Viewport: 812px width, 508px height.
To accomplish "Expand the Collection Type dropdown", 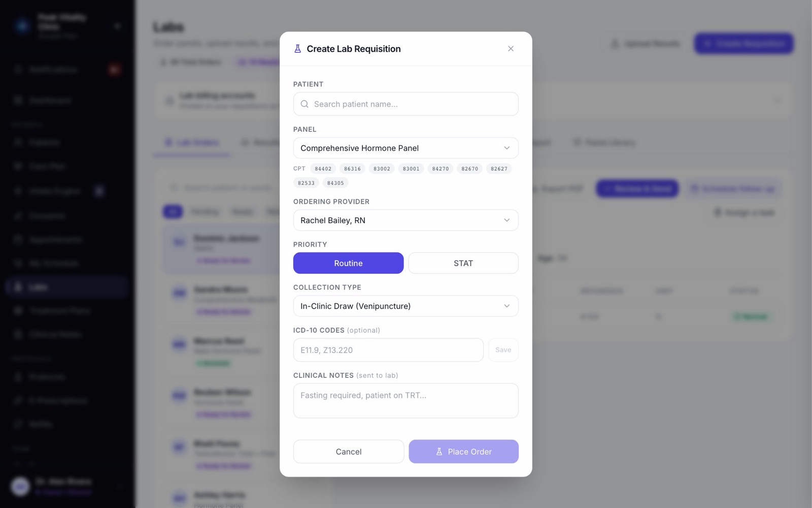I will tap(406, 306).
